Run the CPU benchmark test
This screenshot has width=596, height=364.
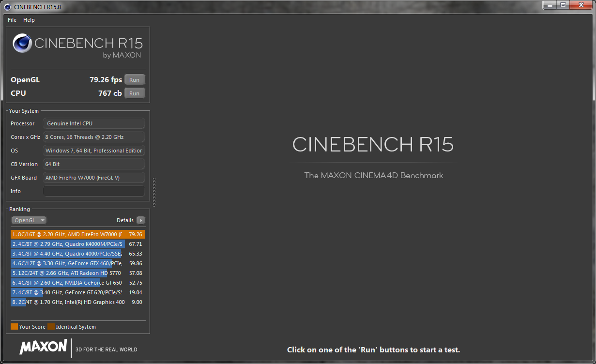pyautogui.click(x=135, y=93)
